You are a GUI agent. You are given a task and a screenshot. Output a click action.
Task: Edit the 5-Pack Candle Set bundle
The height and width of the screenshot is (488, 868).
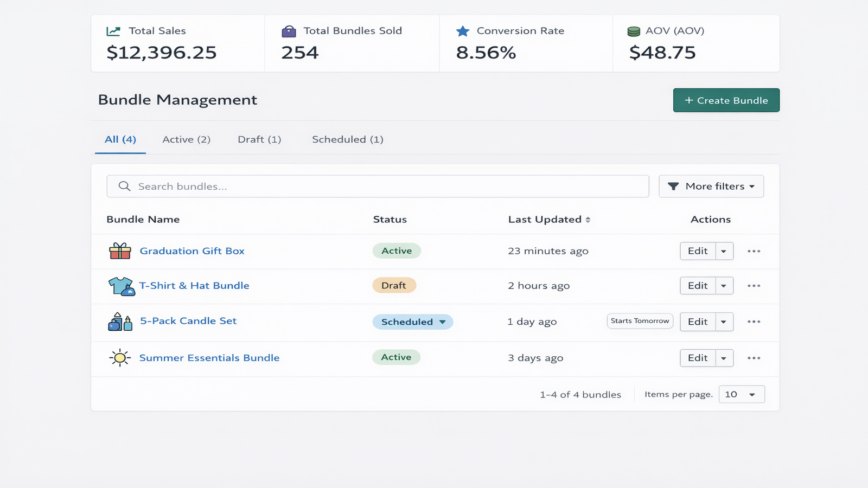[x=698, y=322]
